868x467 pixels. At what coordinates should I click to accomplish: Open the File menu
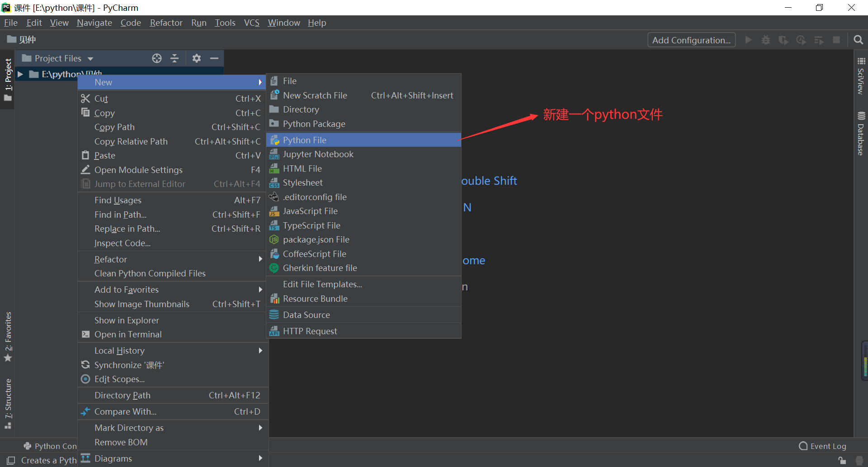11,23
